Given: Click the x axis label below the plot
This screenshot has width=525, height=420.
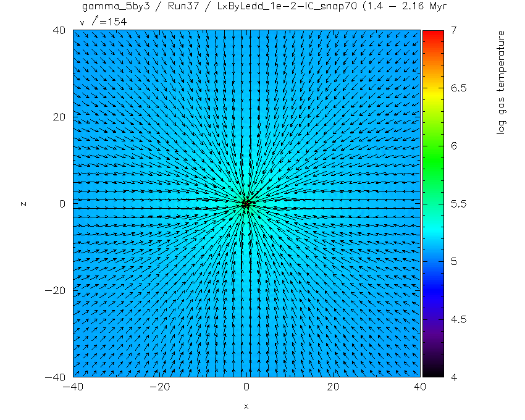Looking at the screenshot, I should click(x=246, y=406).
